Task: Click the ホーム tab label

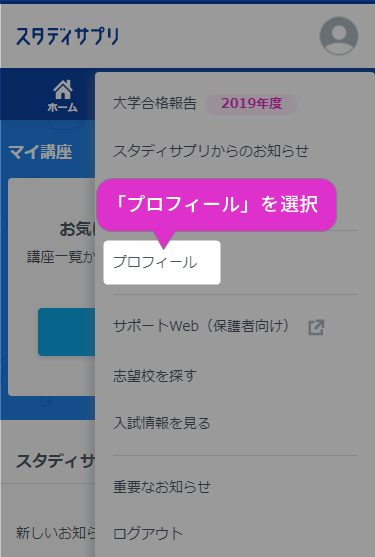Action: tap(62, 107)
